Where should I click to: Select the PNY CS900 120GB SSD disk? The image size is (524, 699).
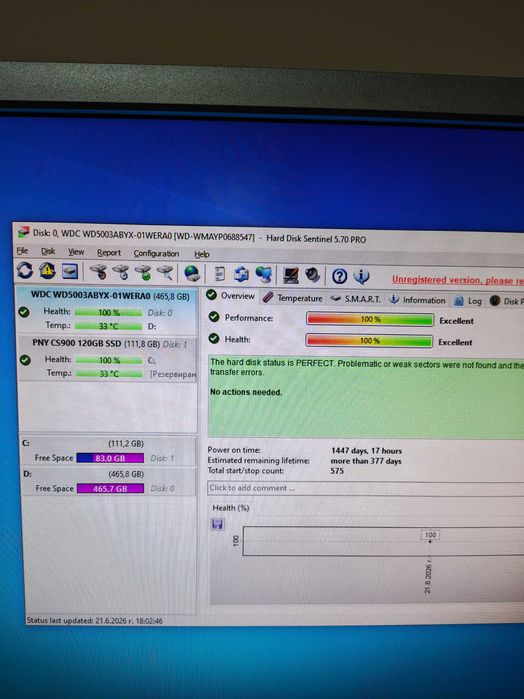107,358
